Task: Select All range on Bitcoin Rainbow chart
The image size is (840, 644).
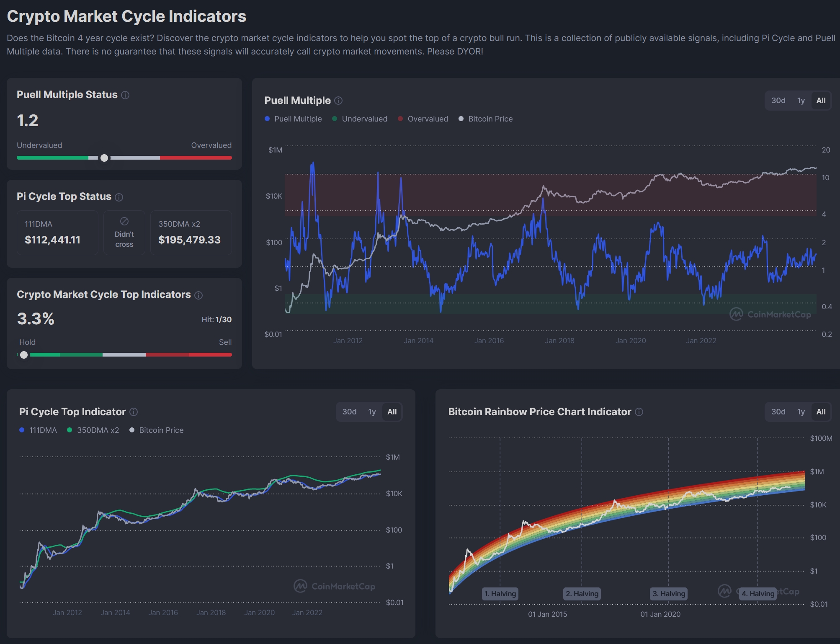Action: 821,412
